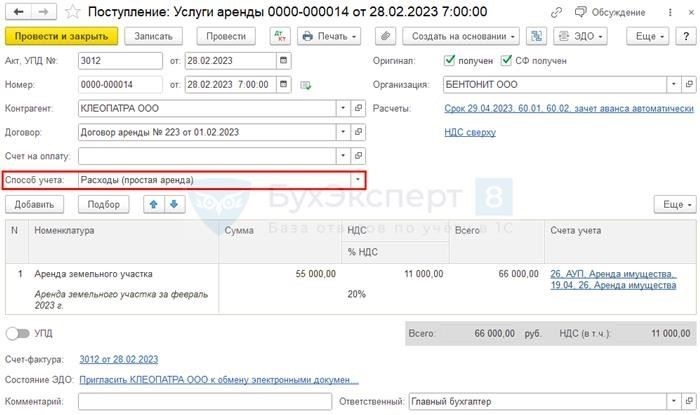The image size is (700, 415).
Task: Click the Записать button
Action: pyautogui.click(x=153, y=36)
